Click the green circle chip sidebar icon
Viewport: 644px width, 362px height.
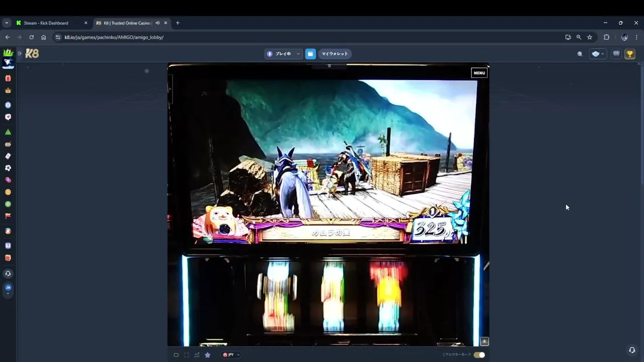point(8,204)
